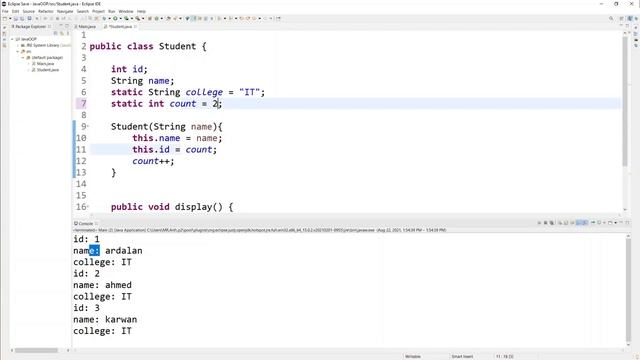Open the Refactor menu
Screen dimensions: 640x360
46,11
